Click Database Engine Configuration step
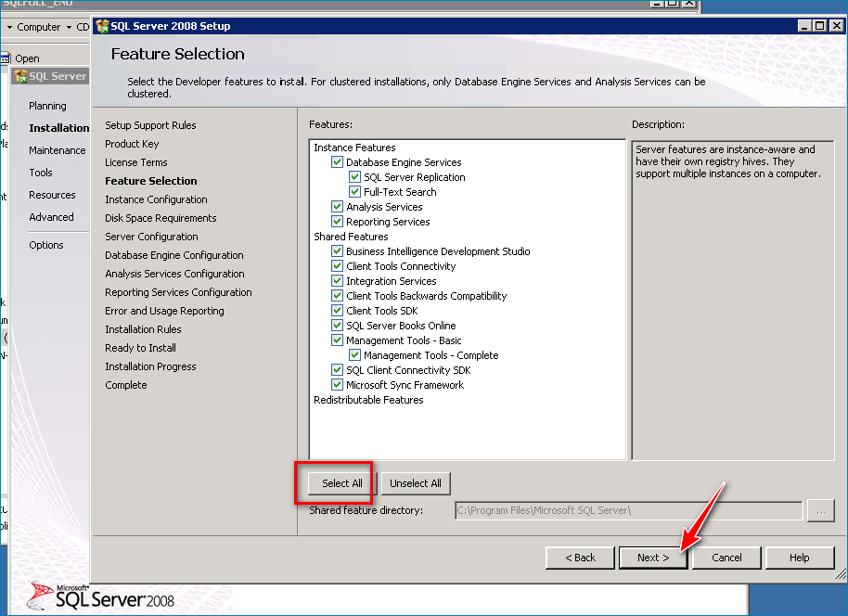This screenshot has width=848, height=616. pyautogui.click(x=174, y=255)
